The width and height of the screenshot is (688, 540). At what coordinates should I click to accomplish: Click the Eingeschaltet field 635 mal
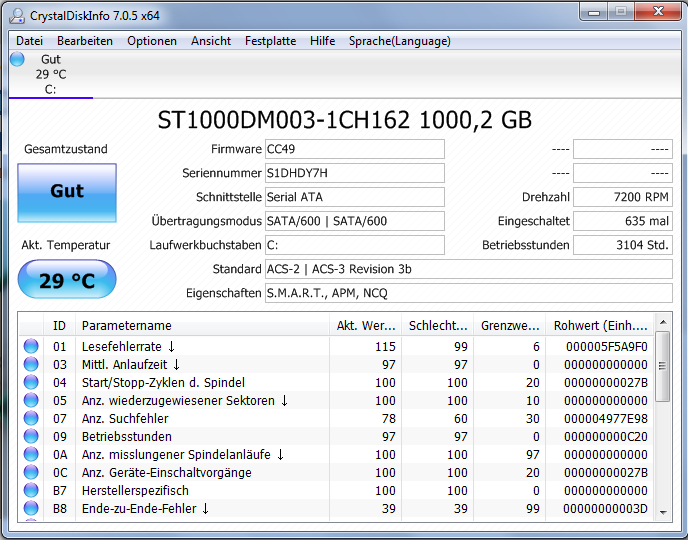(623, 221)
